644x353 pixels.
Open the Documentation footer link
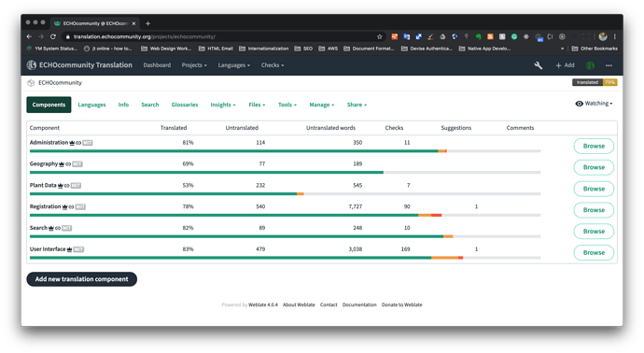coord(359,305)
